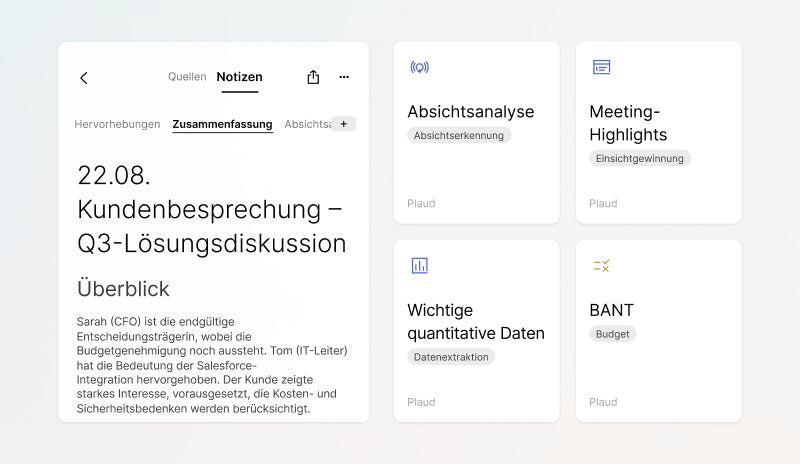800x464 pixels.
Task: Click the Datenextraktion tag
Action: [451, 357]
